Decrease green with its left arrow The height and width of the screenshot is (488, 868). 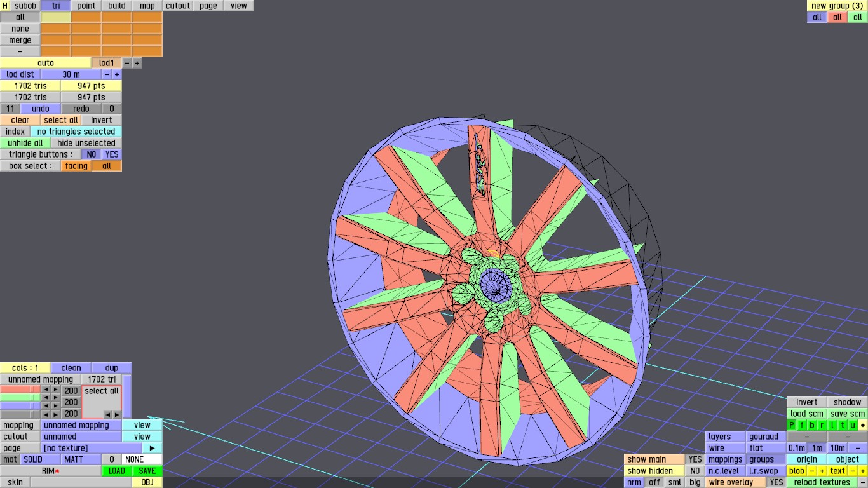click(46, 398)
